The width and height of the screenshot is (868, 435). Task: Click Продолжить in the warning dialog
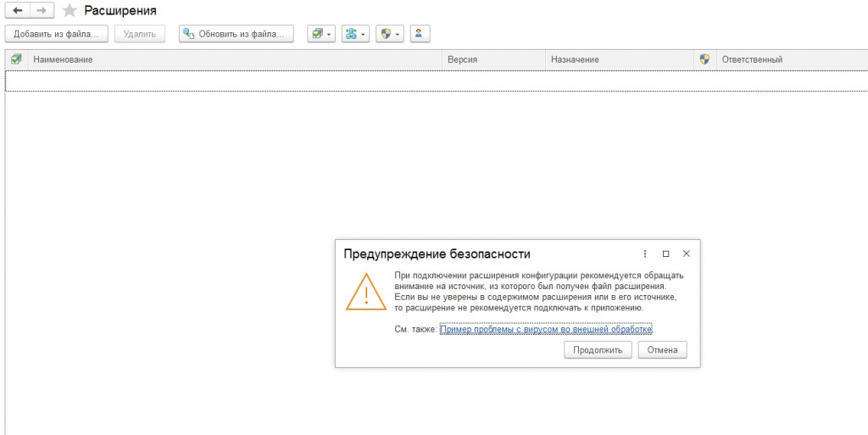(x=598, y=349)
